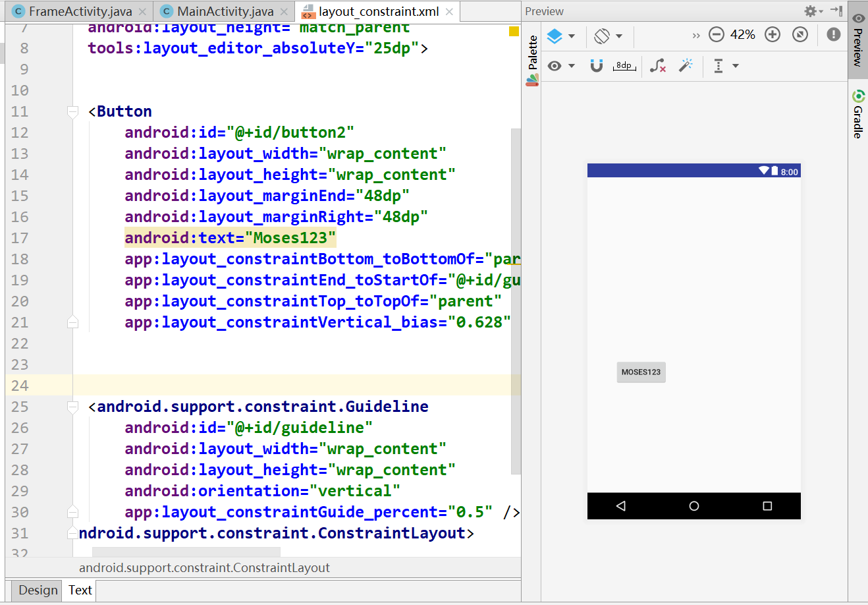868x605 pixels.
Task: Hide the Preview panel
Action: pos(837,11)
